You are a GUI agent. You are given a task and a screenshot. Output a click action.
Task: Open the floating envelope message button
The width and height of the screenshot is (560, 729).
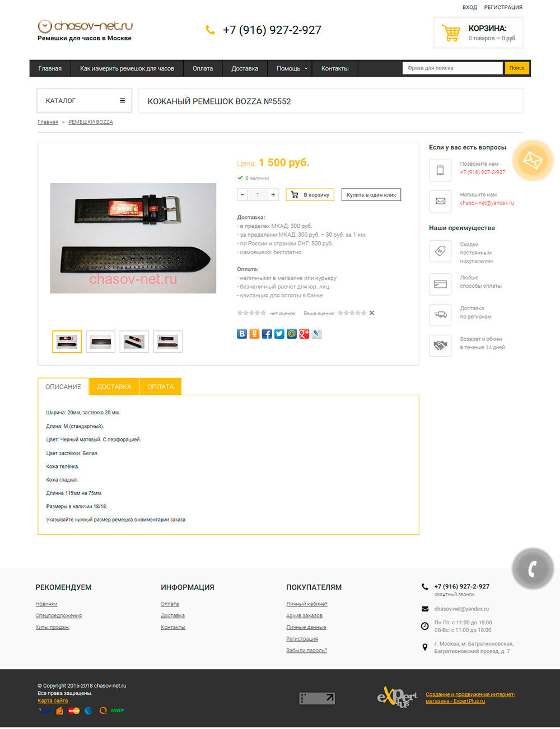click(533, 161)
